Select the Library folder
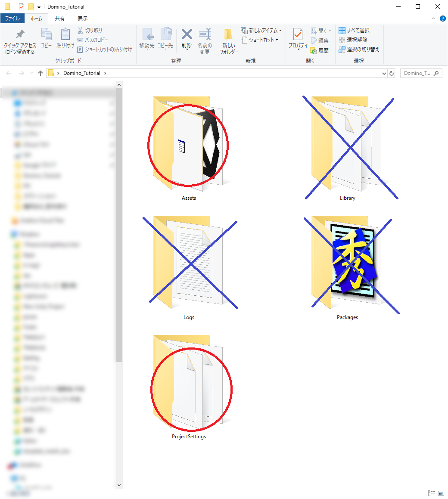 coord(347,148)
